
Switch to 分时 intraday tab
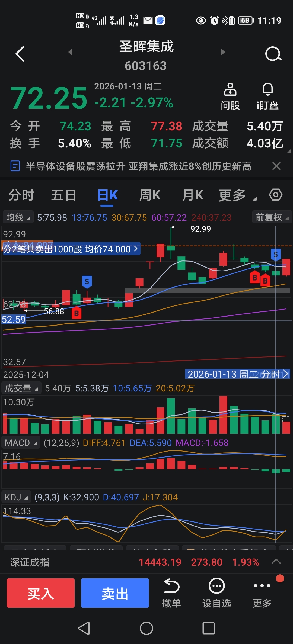pyautogui.click(x=21, y=195)
